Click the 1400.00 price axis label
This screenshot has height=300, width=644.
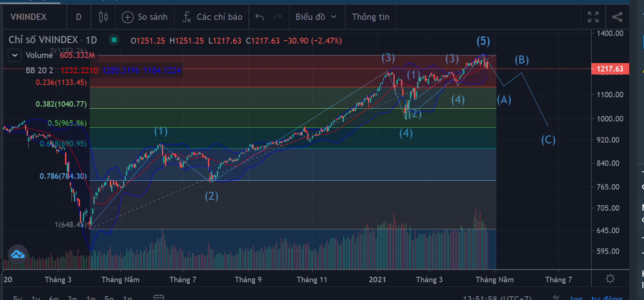[609, 33]
